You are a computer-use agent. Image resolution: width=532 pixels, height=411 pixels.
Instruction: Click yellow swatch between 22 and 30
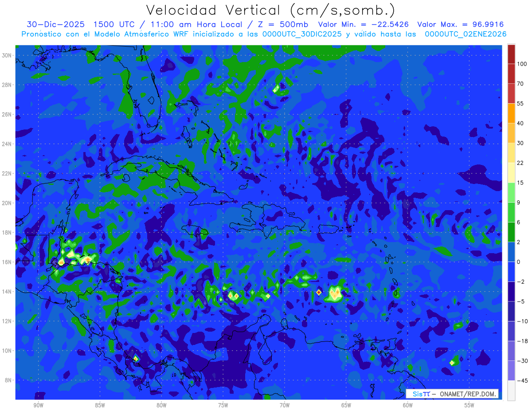[x=511, y=153]
